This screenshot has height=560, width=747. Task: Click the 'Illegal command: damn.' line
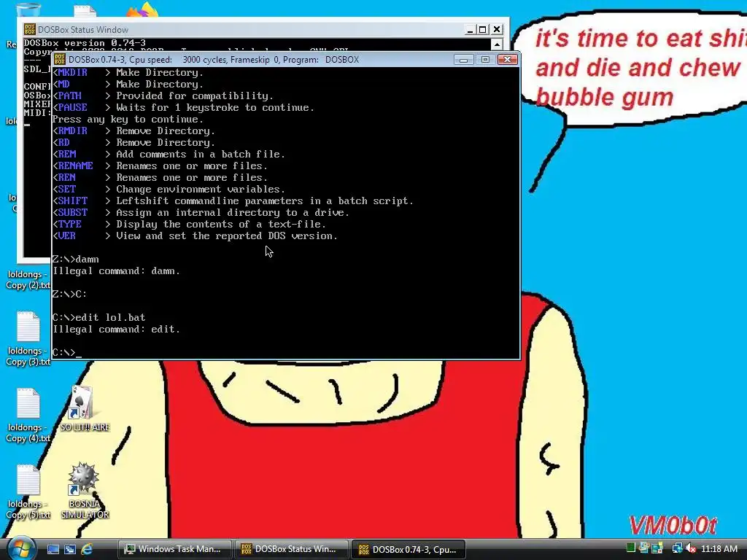pos(116,271)
